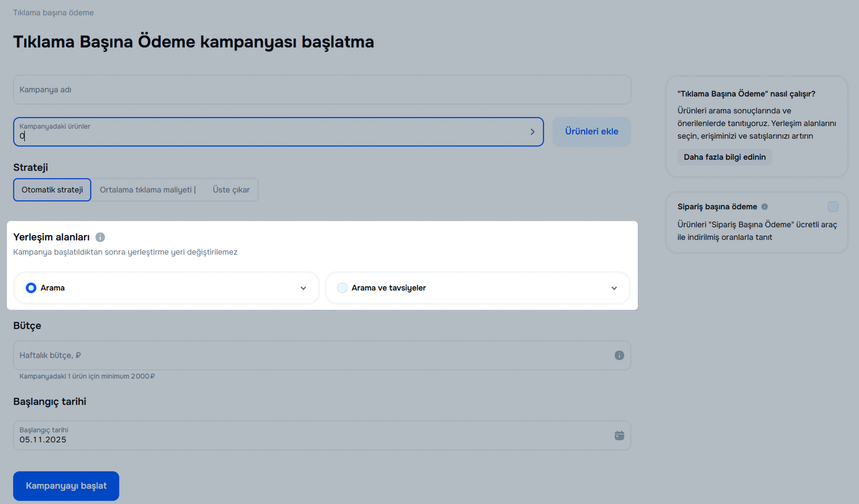Choose Otomatik strateji tab

(x=52, y=190)
